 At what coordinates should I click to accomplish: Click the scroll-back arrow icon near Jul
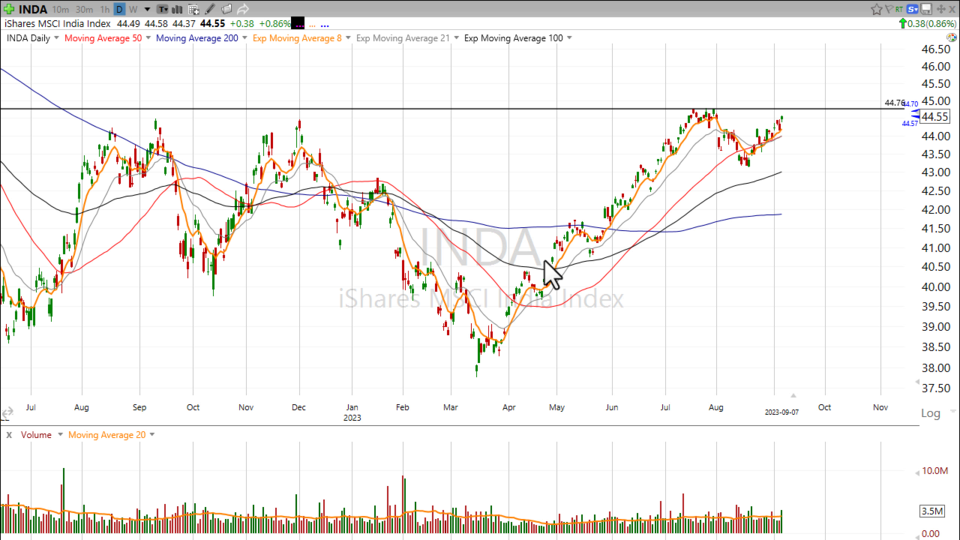point(7,414)
